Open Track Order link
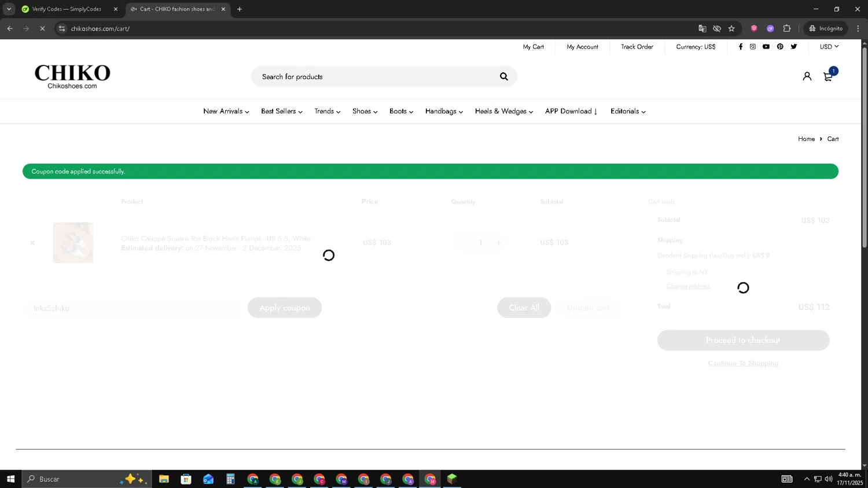868x488 pixels. coord(637,47)
